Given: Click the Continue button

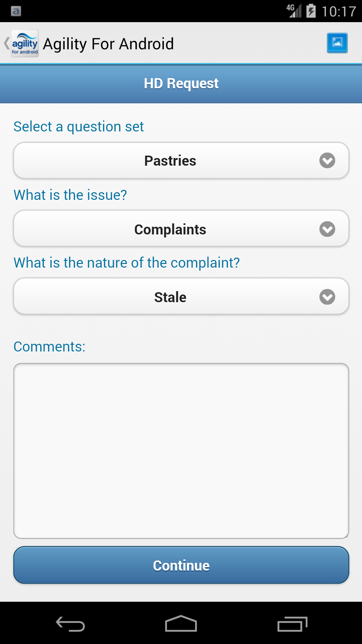Looking at the screenshot, I should [181, 565].
